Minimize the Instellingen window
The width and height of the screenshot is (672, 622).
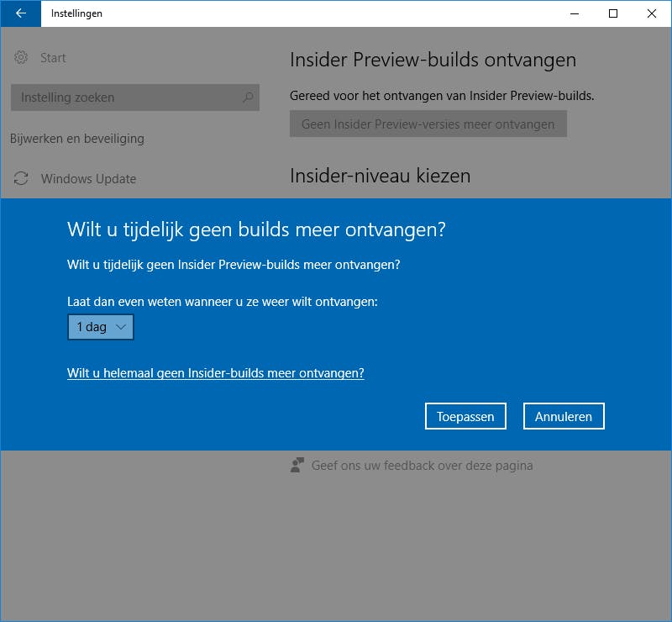tap(575, 13)
